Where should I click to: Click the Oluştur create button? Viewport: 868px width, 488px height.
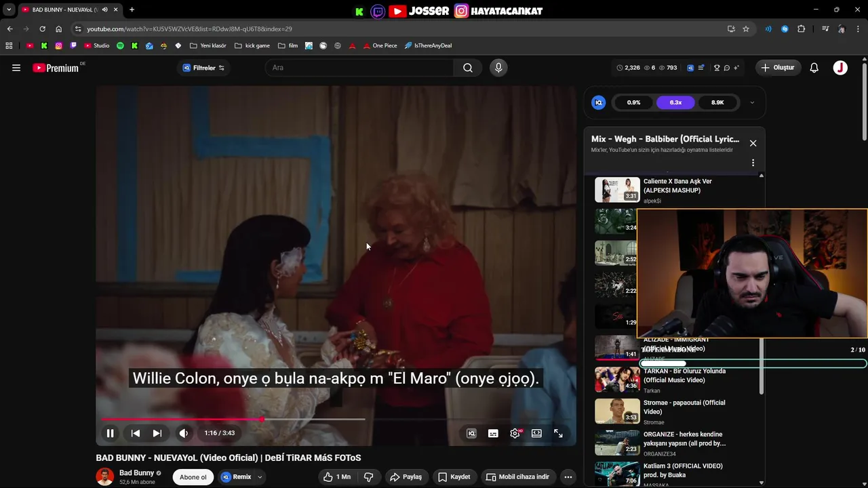click(x=777, y=68)
